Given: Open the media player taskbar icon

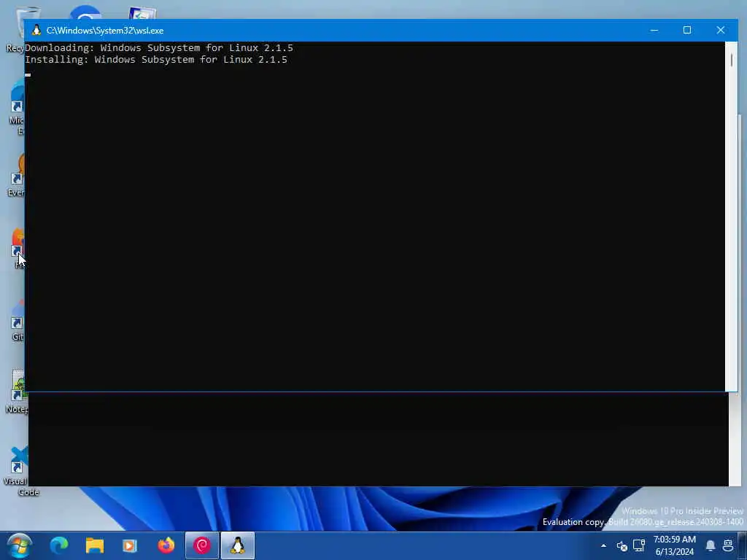Looking at the screenshot, I should click(x=130, y=545).
